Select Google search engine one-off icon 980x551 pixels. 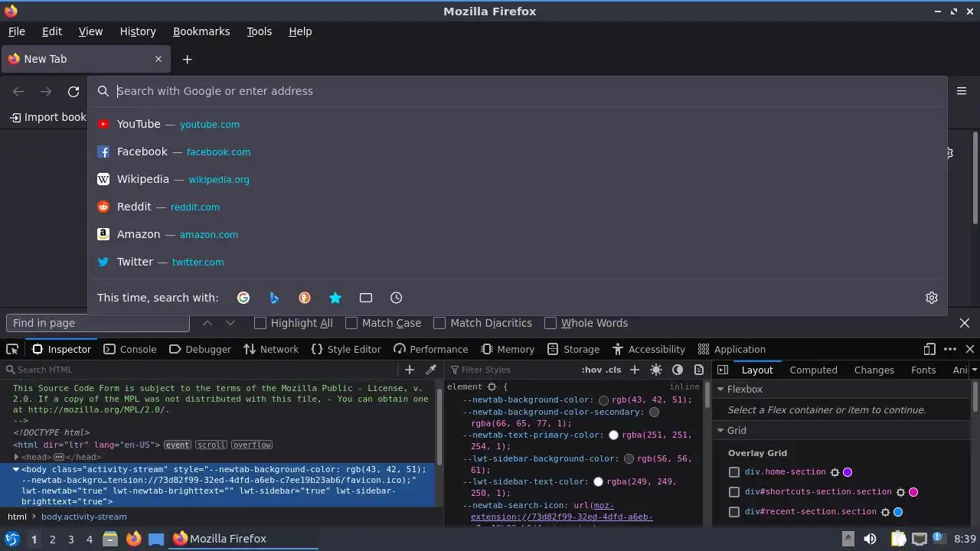point(243,298)
